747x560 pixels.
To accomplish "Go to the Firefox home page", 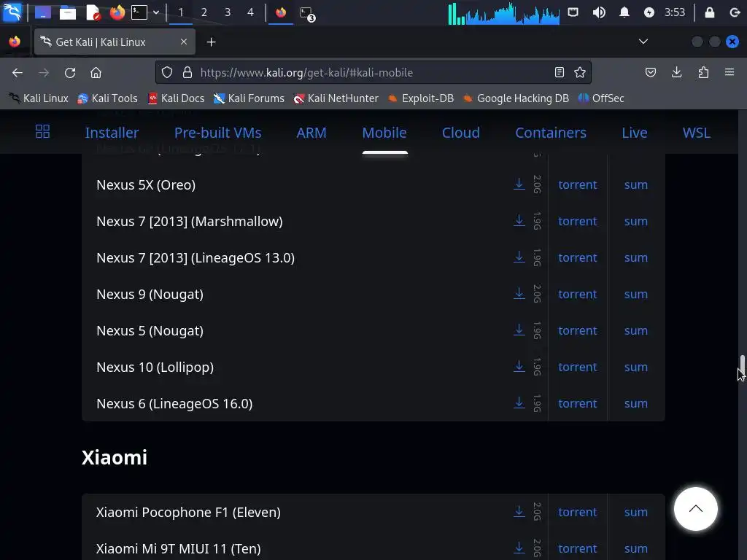I will [96, 72].
